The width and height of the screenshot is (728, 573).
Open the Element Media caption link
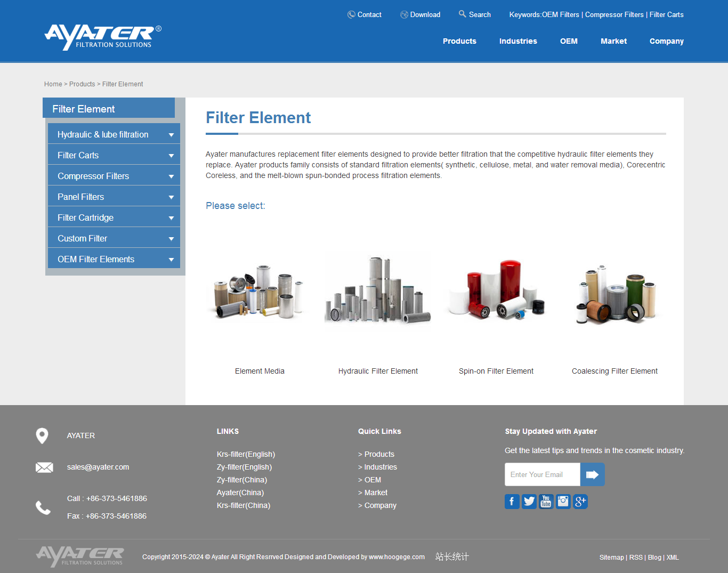tap(260, 371)
